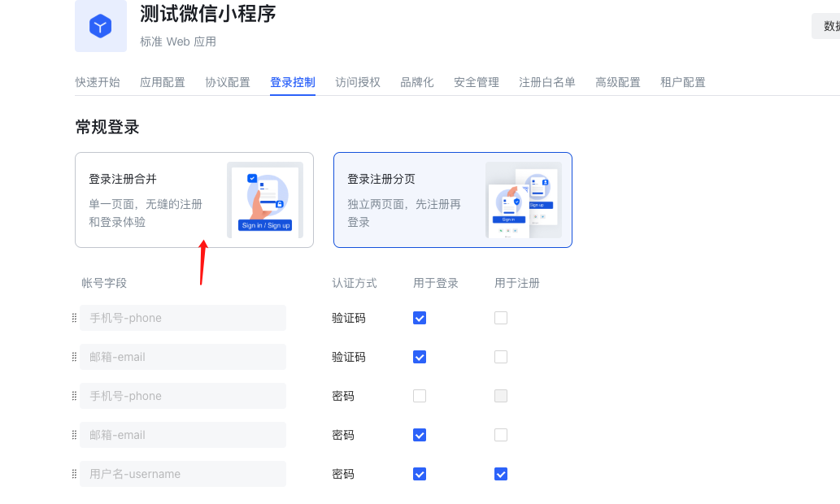Click drag handle beside second 邮箱-email row
Screen dimensions: 840x504
tap(75, 435)
